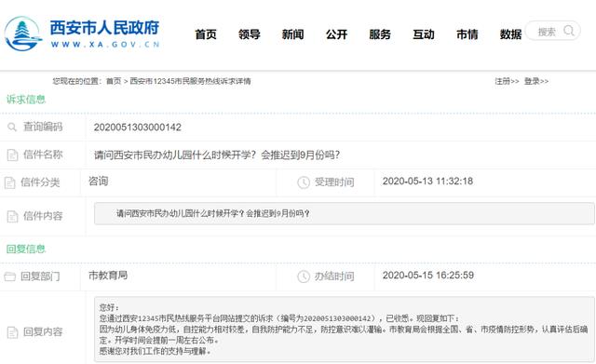Click the Xi'an government pagoda logo
The width and height of the screenshot is (596, 364).
tap(22, 34)
